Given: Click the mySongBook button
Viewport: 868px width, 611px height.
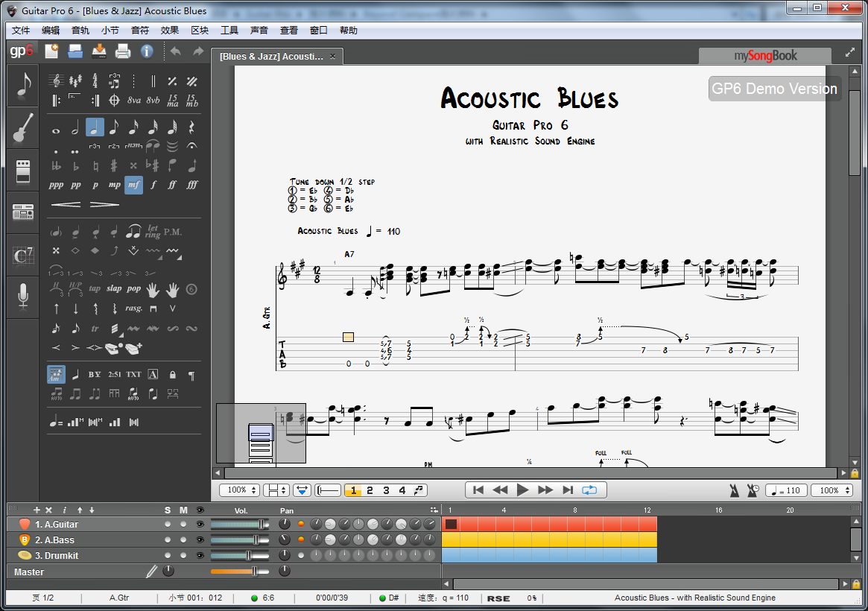Looking at the screenshot, I should pyautogui.click(x=765, y=56).
